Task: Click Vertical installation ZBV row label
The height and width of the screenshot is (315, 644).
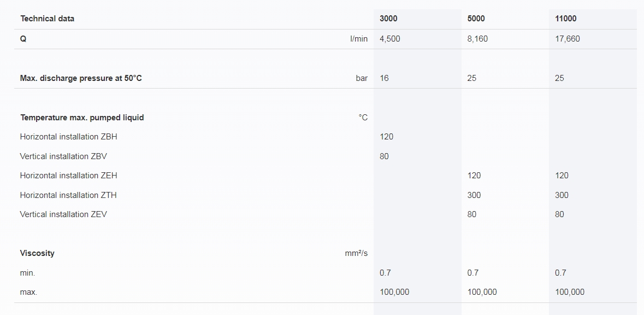Action: (63, 156)
